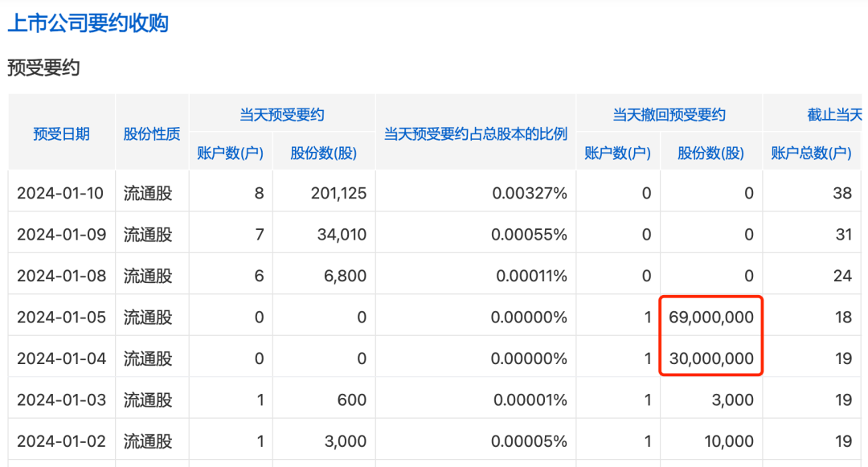Screen dimensions: 868x467
Task: Select the date cell 2024-01-08
Action: (x=61, y=276)
